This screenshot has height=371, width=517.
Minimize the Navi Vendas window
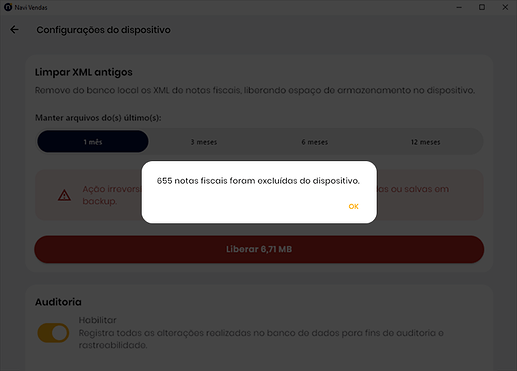(459, 7)
